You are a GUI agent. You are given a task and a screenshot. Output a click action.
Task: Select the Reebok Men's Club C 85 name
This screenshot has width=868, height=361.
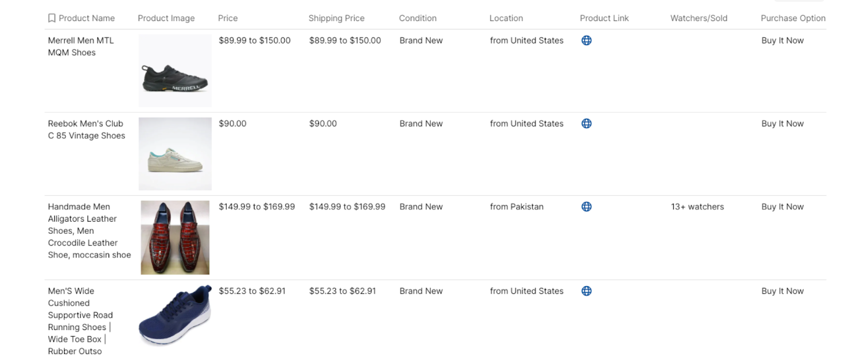tap(86, 130)
